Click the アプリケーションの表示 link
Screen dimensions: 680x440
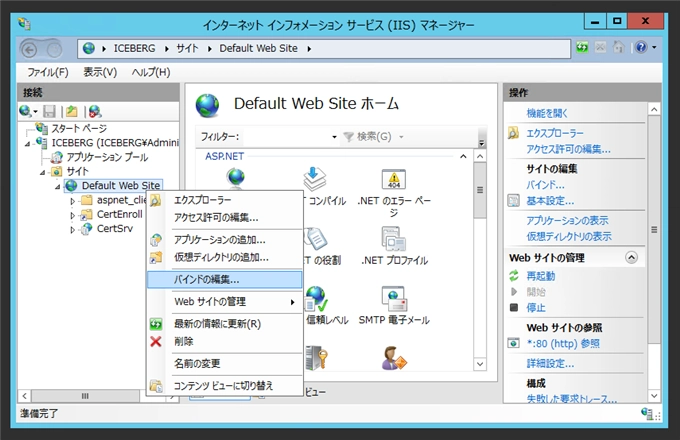pos(567,221)
